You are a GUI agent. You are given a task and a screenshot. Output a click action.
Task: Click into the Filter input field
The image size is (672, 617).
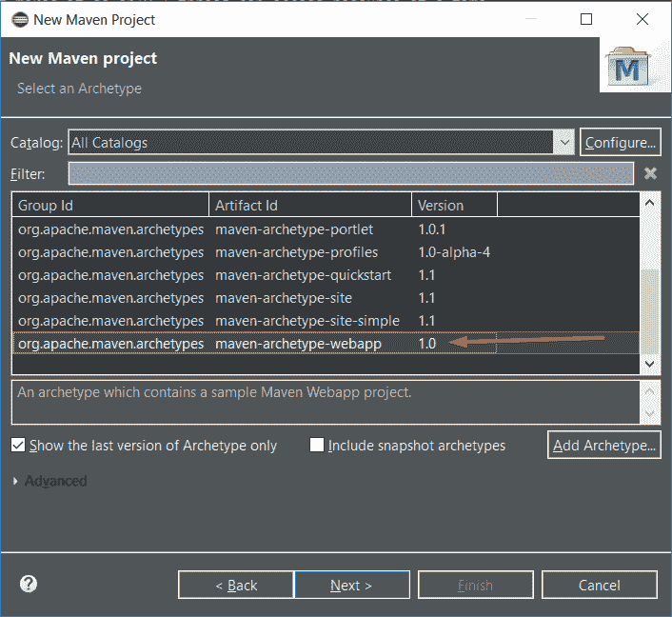pos(351,173)
